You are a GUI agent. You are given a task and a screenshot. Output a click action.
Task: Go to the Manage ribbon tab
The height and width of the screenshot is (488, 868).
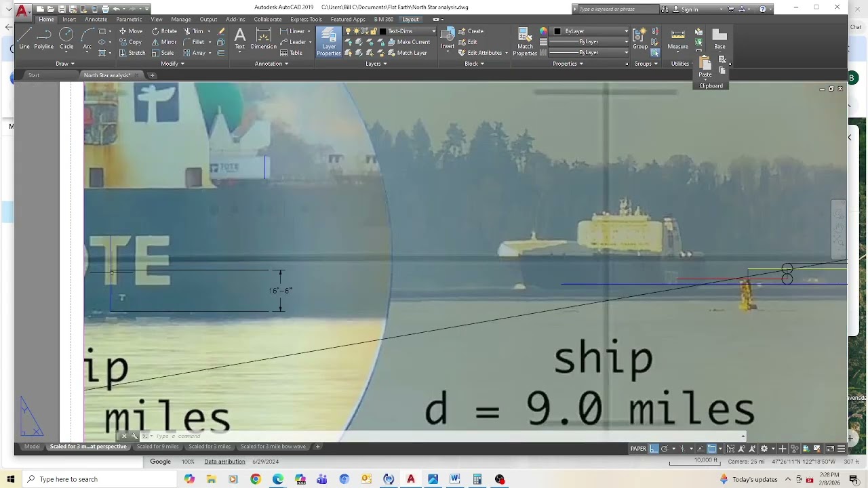(x=181, y=20)
